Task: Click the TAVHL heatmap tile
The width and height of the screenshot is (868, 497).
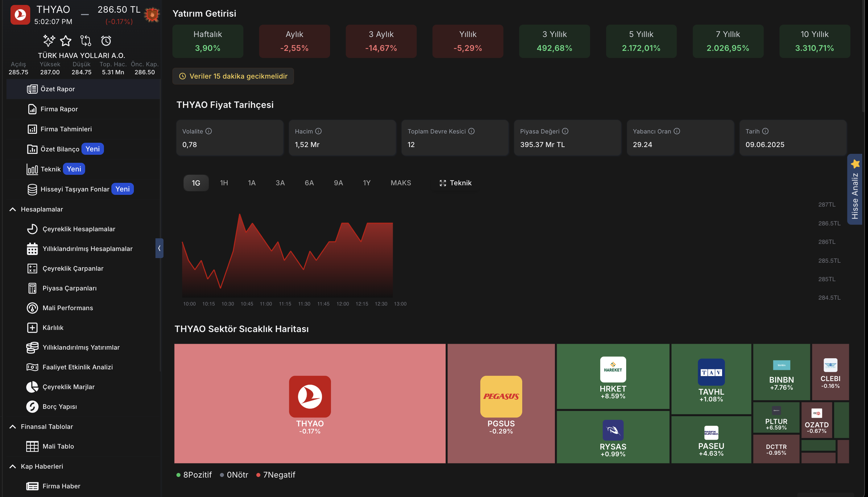Action: point(711,379)
